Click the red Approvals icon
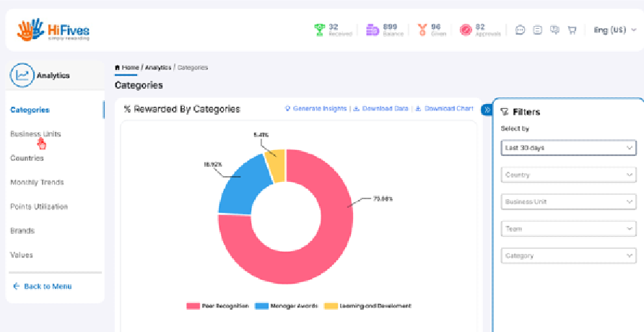 tap(466, 30)
